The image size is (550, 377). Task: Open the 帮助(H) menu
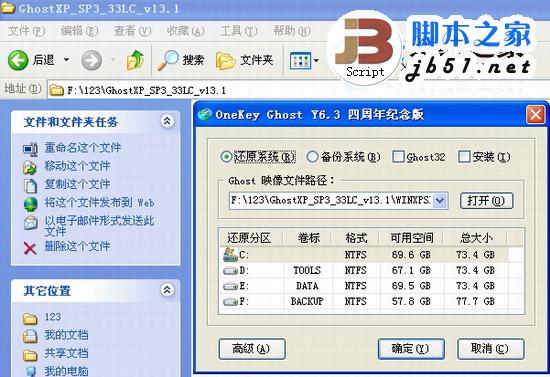tap(291, 31)
